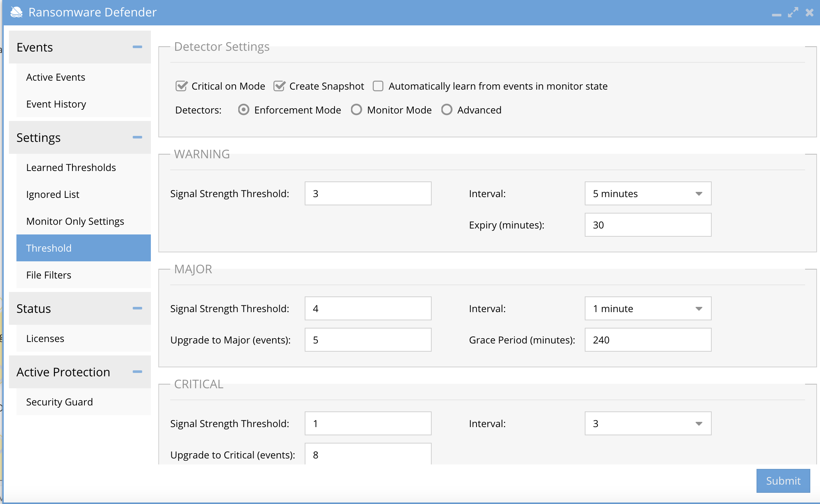Go to Learned Thresholds
820x504 pixels.
click(x=84, y=167)
